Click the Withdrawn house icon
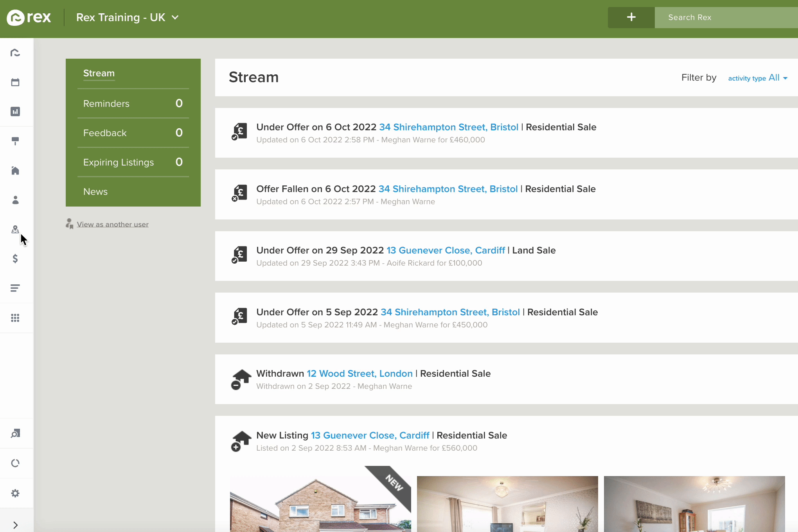 pos(241,380)
